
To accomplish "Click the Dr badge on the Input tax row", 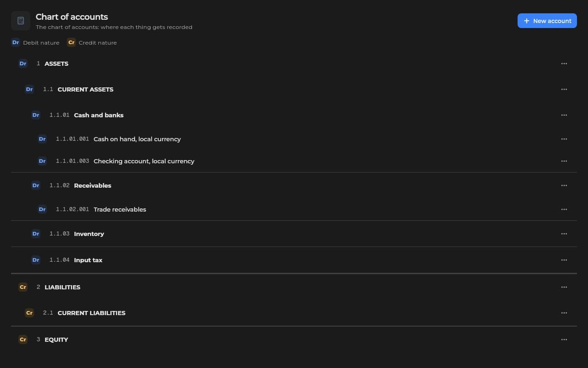I will click(36, 260).
